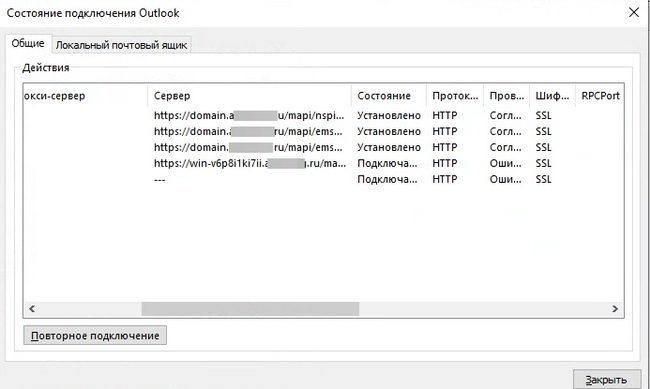The height and width of the screenshot is (389, 650).
Task: Sort by the Состояние column header
Action: coord(389,96)
